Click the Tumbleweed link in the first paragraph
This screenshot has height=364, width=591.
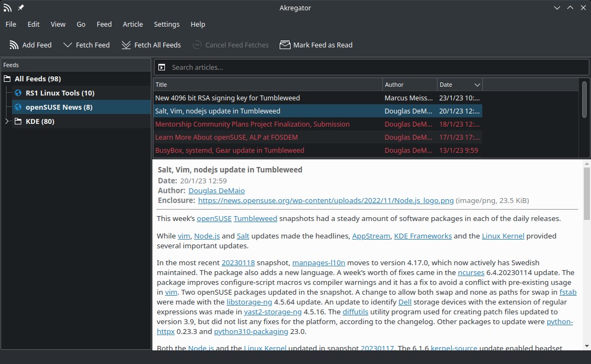255,219
